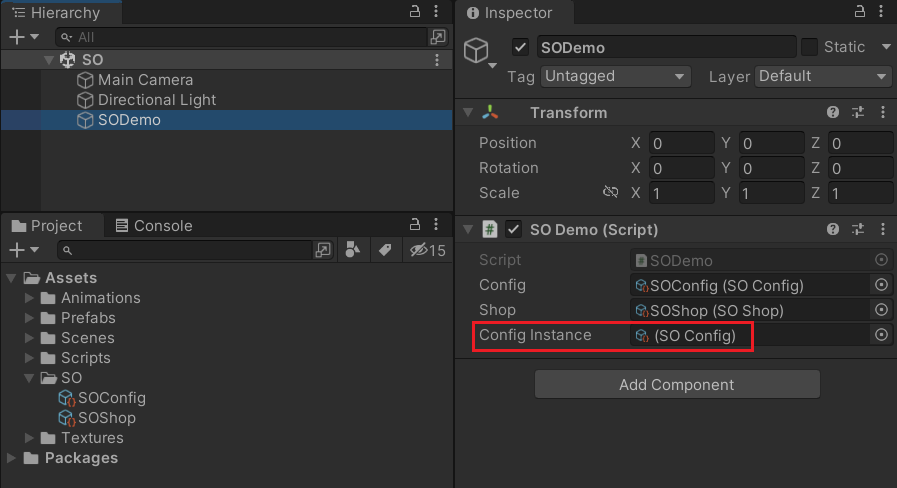Toggle SODemo GameObject active checkbox
The height and width of the screenshot is (488, 897).
(520, 47)
